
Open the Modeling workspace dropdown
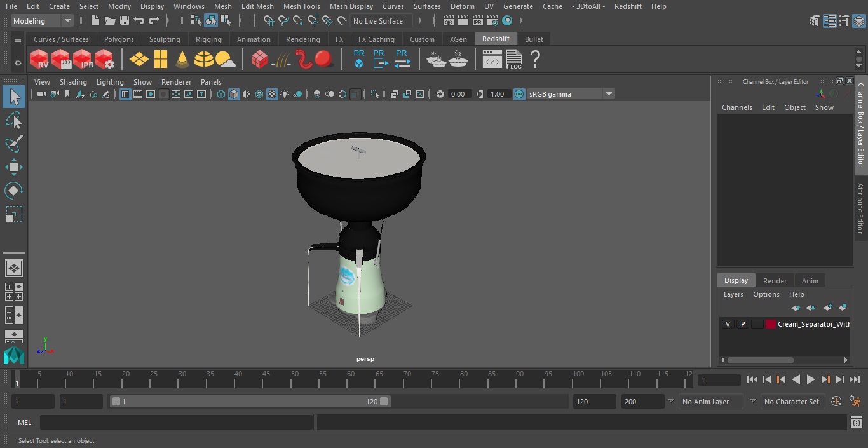(x=43, y=21)
